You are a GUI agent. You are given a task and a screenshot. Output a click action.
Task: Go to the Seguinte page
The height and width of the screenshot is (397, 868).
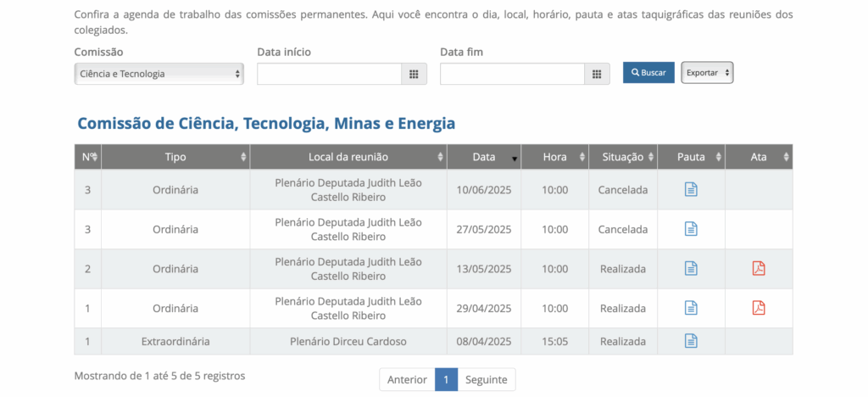pos(487,379)
